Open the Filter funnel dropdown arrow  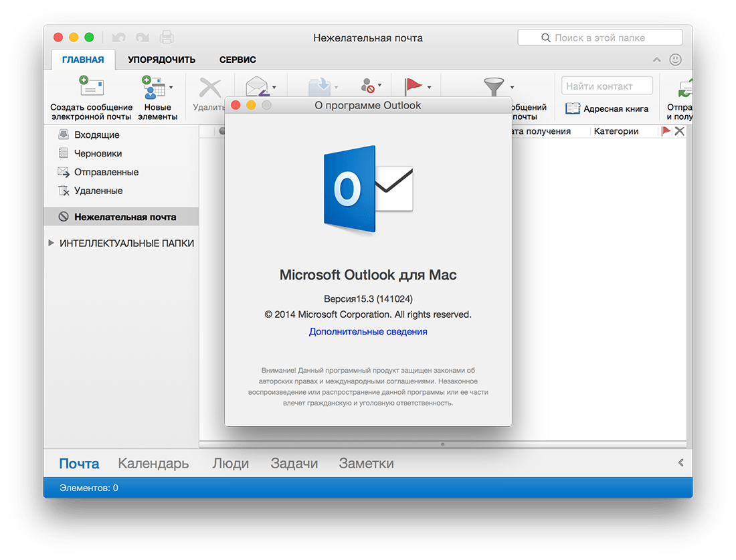pyautogui.click(x=512, y=87)
